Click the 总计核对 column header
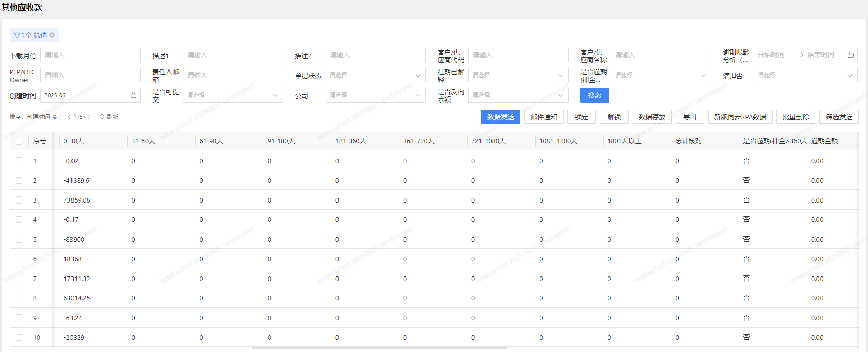Image resolution: width=868 pixels, height=352 pixels. click(688, 141)
